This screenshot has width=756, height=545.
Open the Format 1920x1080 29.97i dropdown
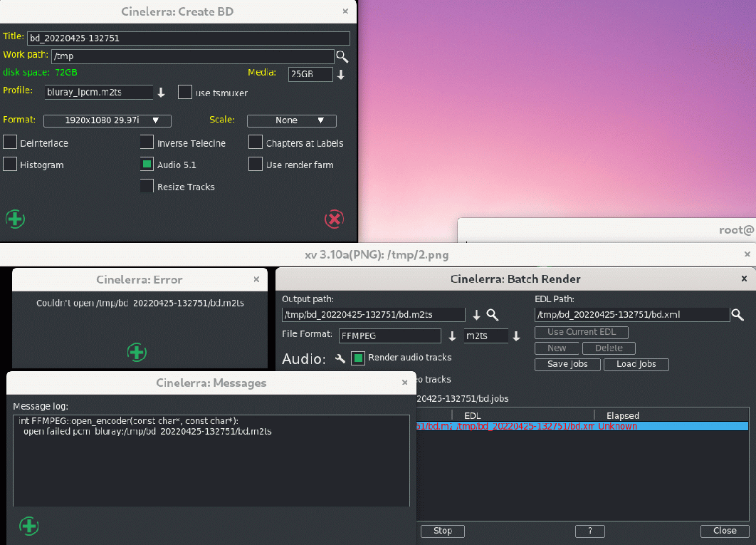pos(107,120)
